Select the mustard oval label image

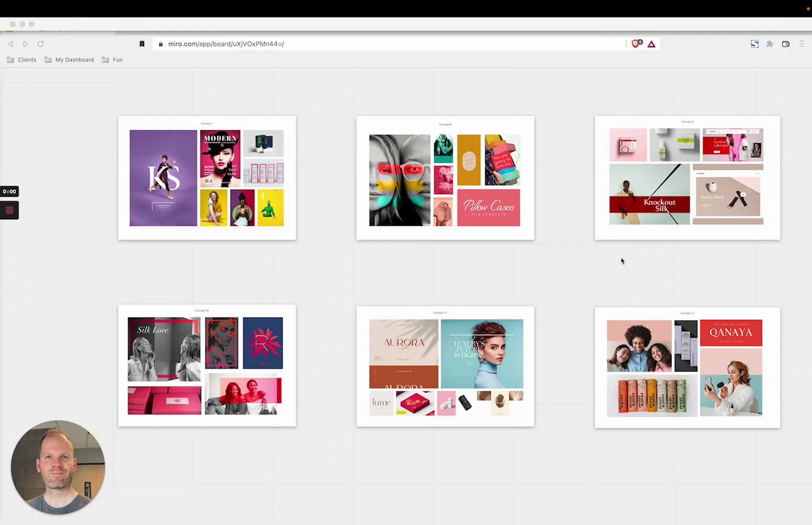(469, 160)
